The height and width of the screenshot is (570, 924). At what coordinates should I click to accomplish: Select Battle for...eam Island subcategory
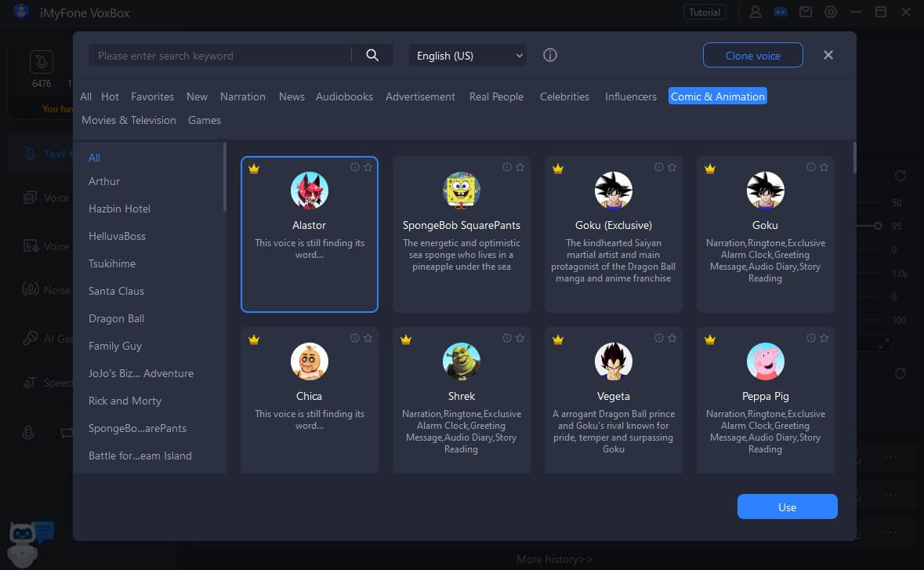click(x=140, y=456)
